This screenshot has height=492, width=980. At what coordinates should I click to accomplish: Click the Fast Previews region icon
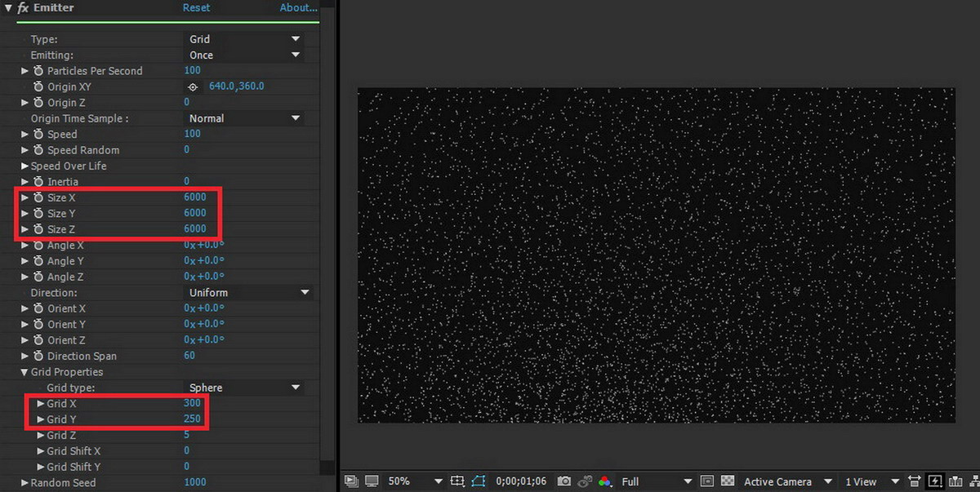[707, 482]
